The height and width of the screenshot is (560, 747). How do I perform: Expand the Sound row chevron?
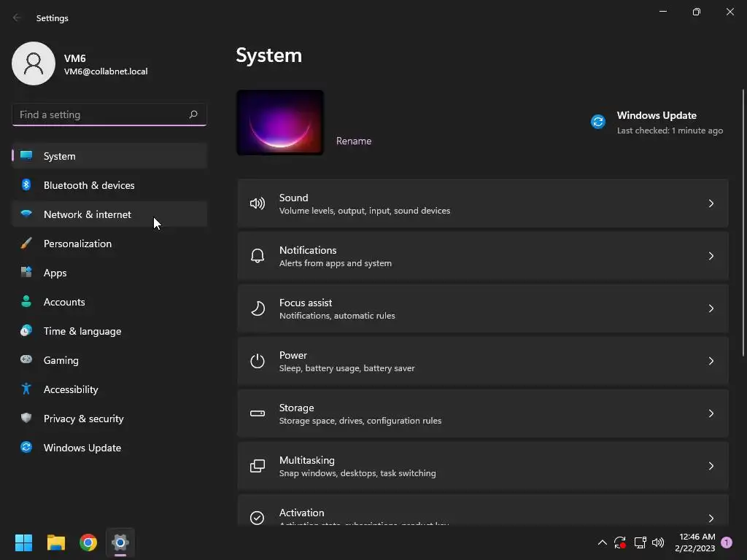(711, 204)
